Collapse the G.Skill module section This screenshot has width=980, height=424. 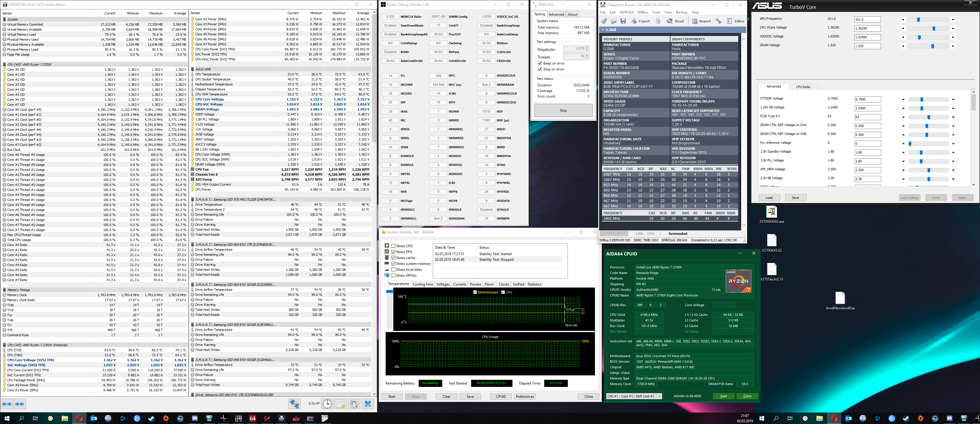pos(603,30)
